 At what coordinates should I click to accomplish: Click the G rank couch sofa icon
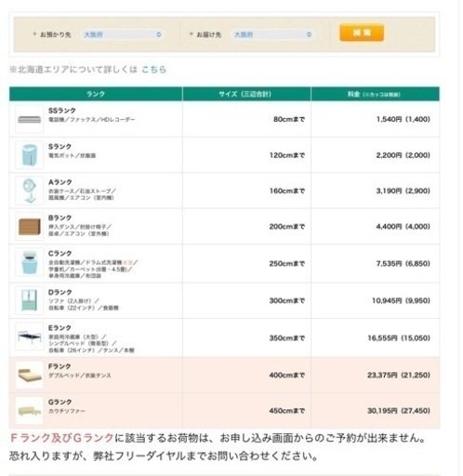click(30, 411)
